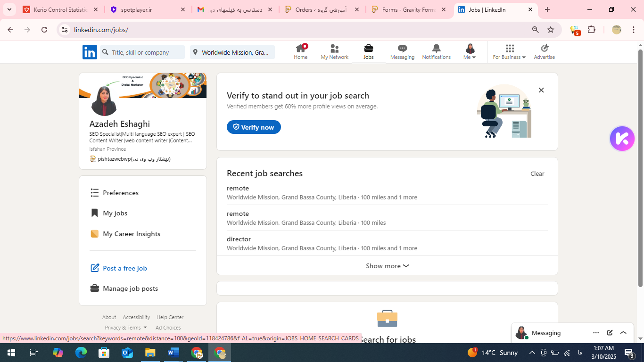Expand Show more recent searches
Screen dimensions: 644x362
click(387, 266)
